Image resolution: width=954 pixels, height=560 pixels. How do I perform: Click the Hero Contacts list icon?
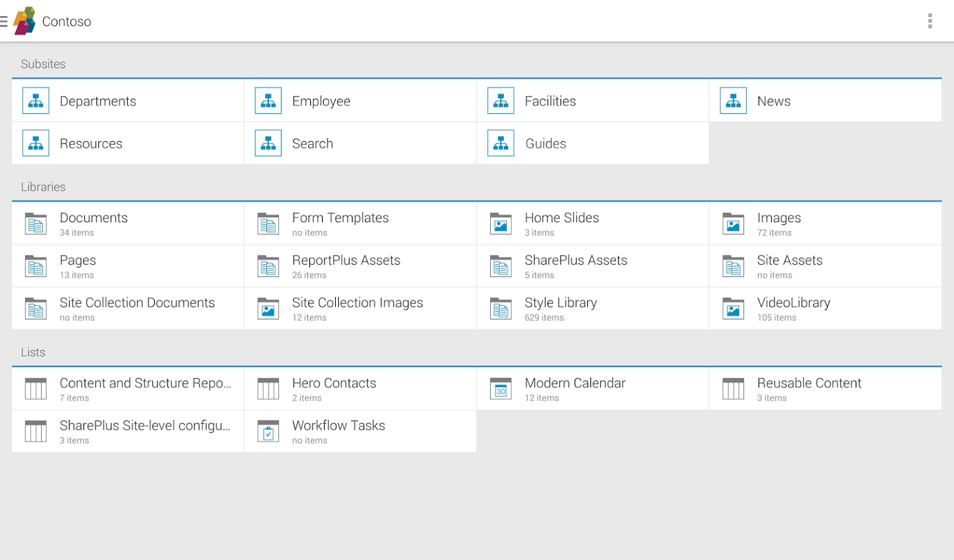click(268, 388)
